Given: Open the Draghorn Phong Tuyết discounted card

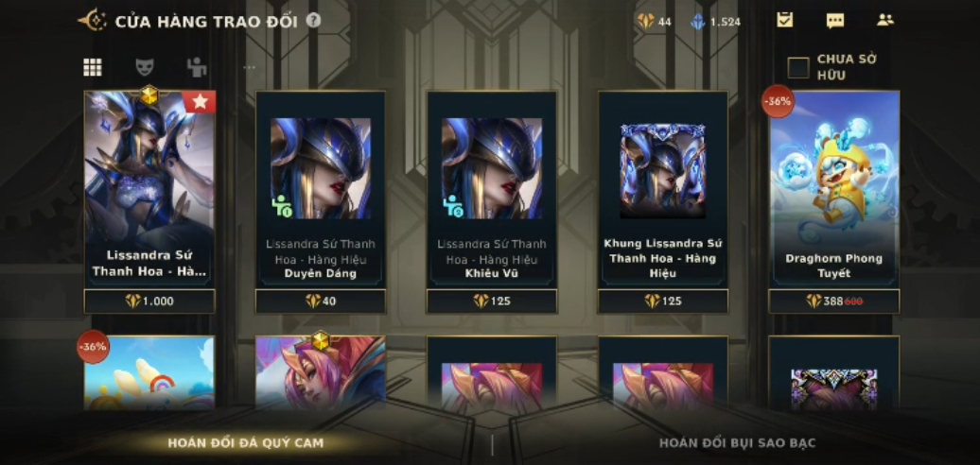Looking at the screenshot, I should (833, 190).
